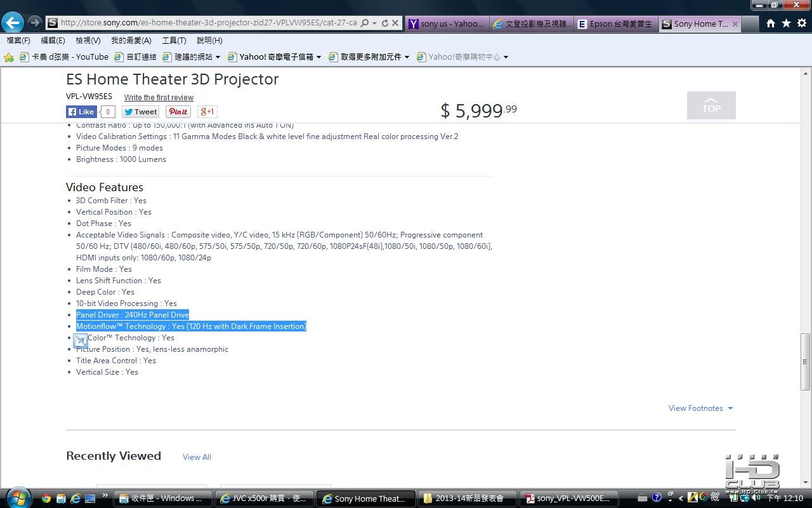This screenshot has height=508, width=812.
Task: Stop loading using the X beside refresh
Action: tap(395, 23)
